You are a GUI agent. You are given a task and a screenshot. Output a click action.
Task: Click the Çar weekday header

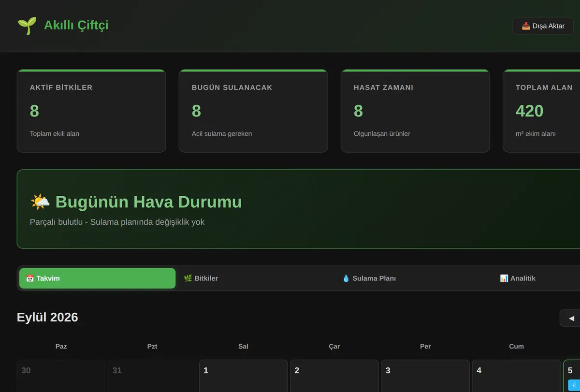(x=334, y=347)
